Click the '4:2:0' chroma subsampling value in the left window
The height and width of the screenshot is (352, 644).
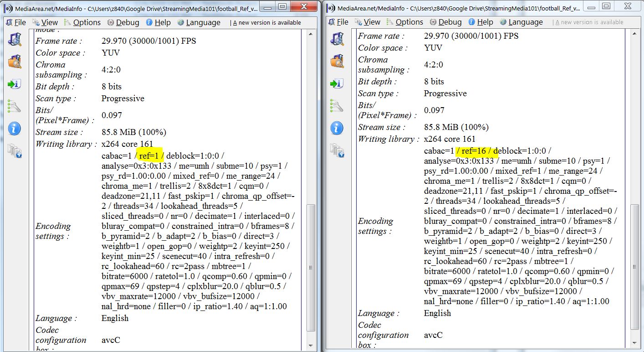(111, 70)
